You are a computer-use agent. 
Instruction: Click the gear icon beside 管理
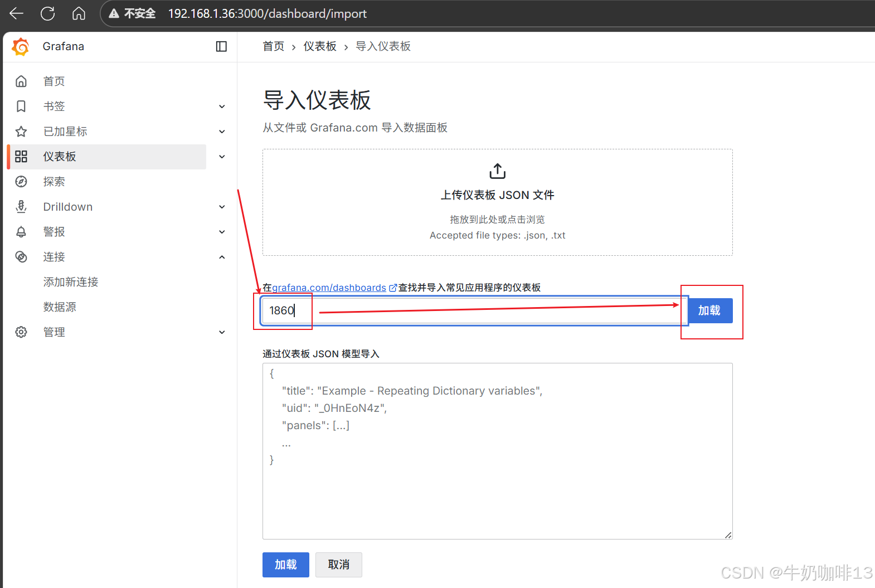[x=21, y=332]
